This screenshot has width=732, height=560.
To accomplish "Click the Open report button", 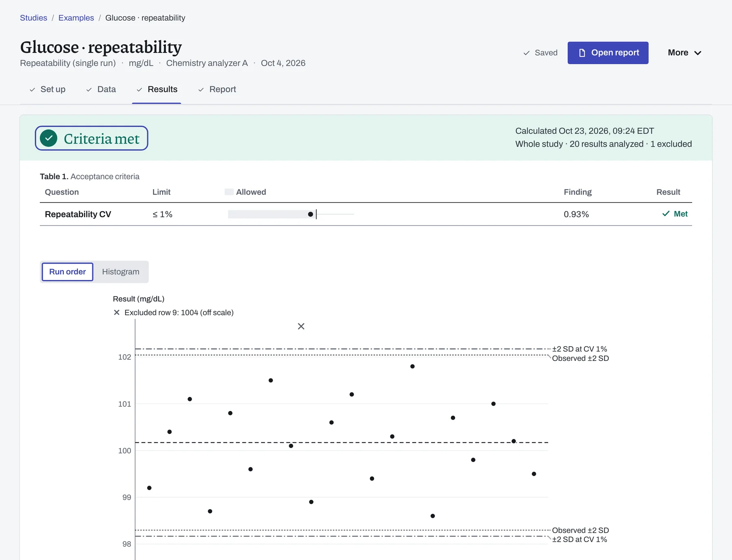I will coord(608,53).
